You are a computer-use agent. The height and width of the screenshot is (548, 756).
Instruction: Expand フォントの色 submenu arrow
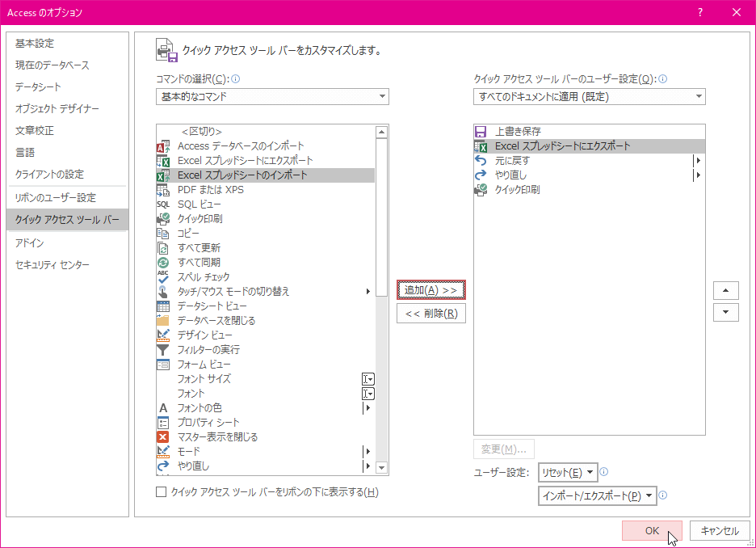click(367, 408)
